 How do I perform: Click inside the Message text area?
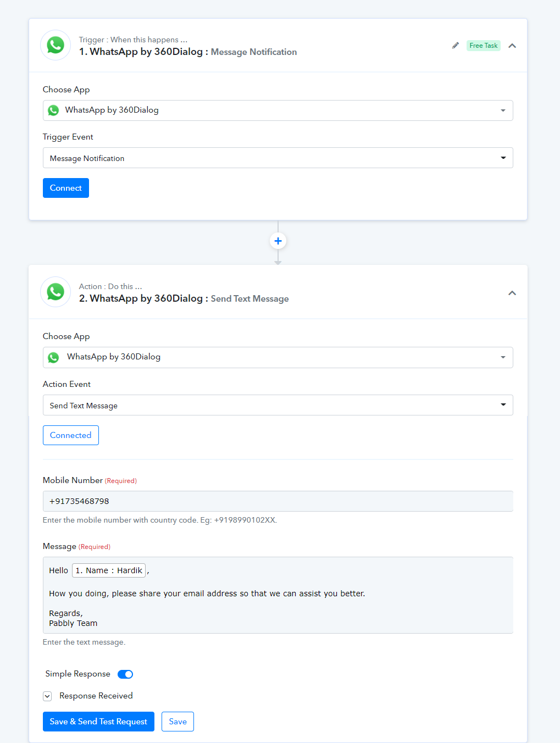[x=278, y=595]
